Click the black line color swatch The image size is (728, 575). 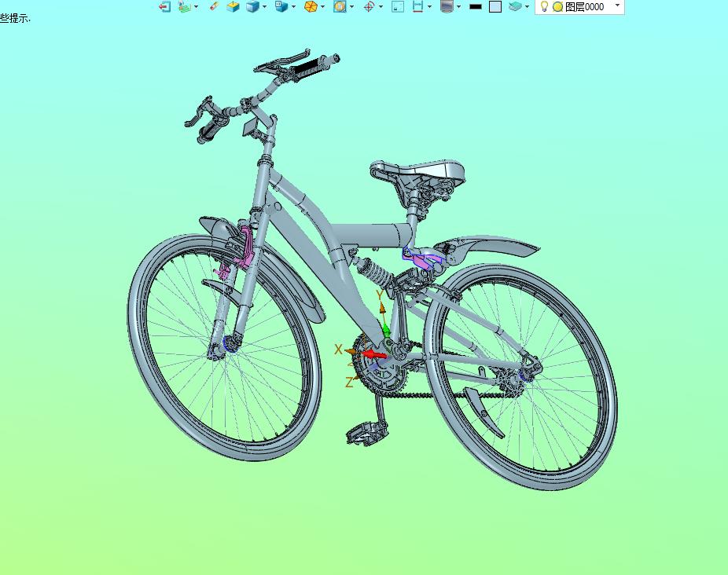pyautogui.click(x=476, y=6)
